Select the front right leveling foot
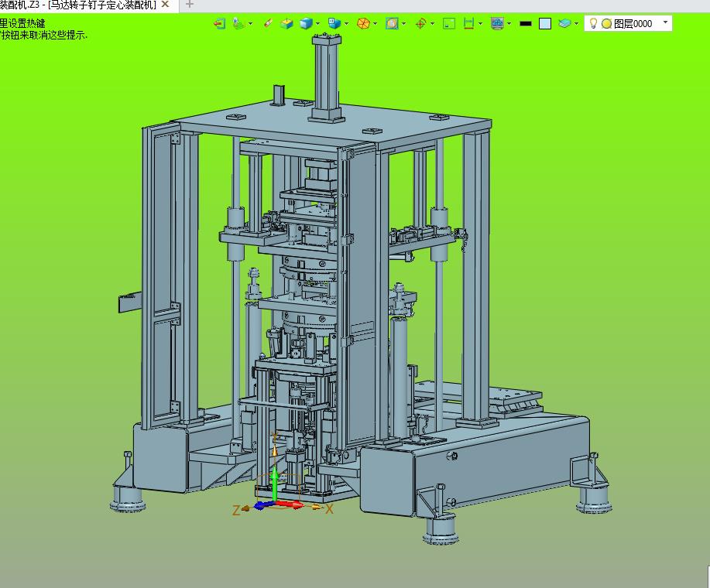This screenshot has width=710, height=588. [441, 529]
